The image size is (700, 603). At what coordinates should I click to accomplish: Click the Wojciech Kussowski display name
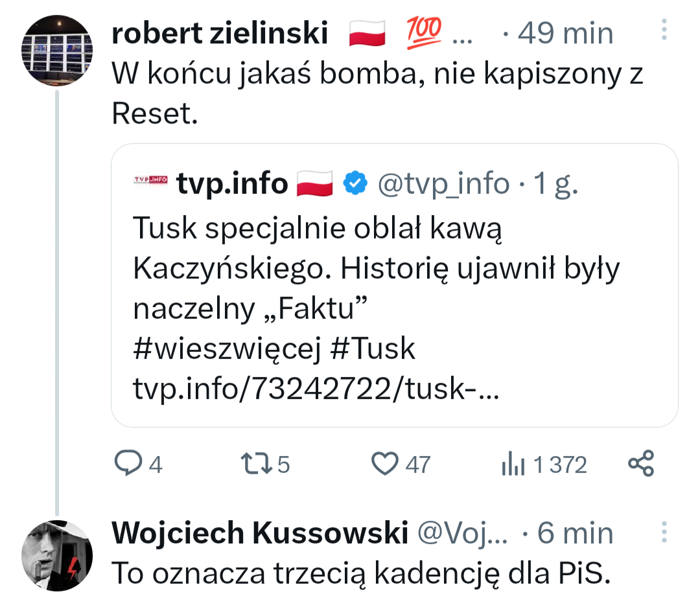(x=260, y=533)
